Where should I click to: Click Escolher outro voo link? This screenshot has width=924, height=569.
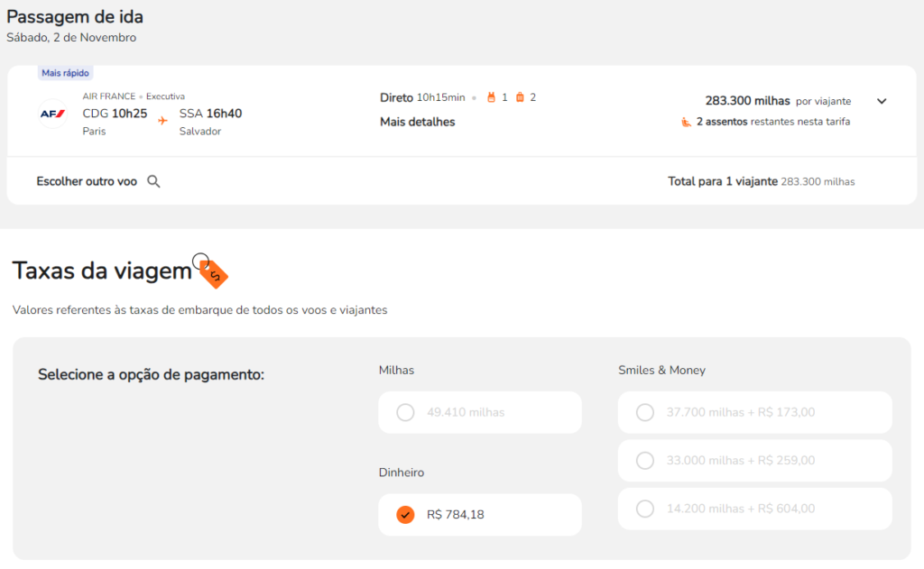click(x=87, y=181)
